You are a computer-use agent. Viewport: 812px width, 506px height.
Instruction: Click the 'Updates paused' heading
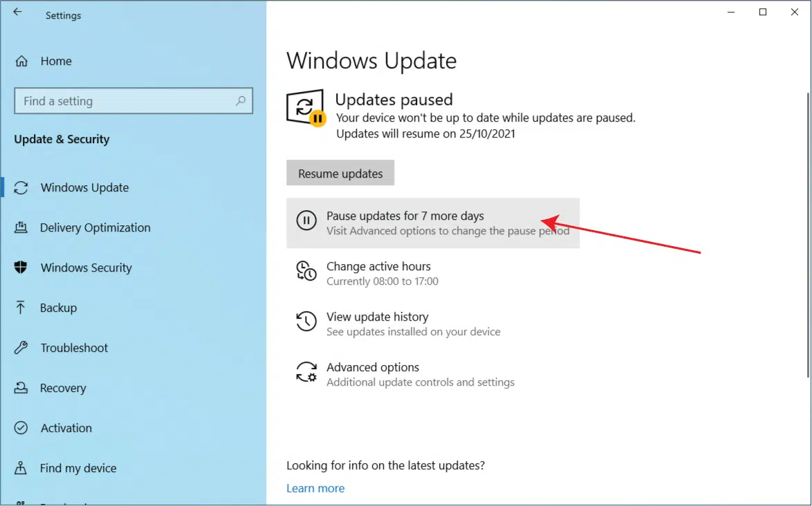pyautogui.click(x=394, y=100)
